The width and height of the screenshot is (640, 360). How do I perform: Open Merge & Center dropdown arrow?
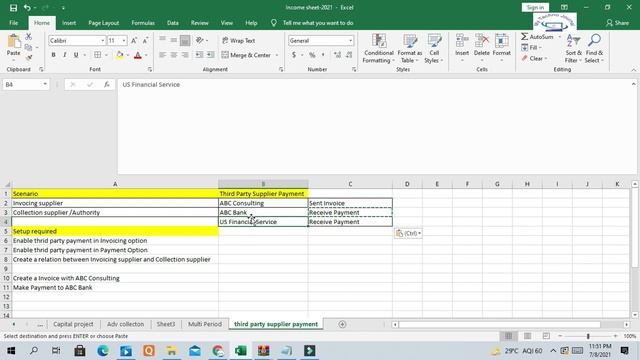pyautogui.click(x=277, y=55)
